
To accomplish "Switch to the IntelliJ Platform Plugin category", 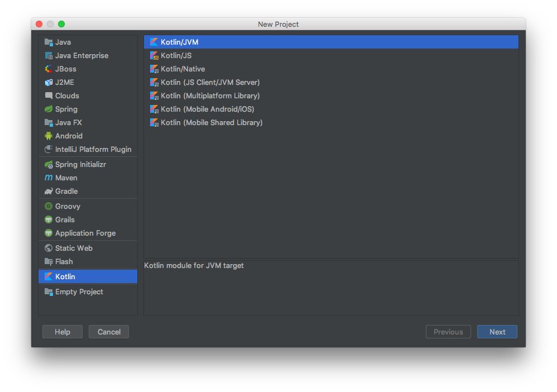I will coord(88,149).
